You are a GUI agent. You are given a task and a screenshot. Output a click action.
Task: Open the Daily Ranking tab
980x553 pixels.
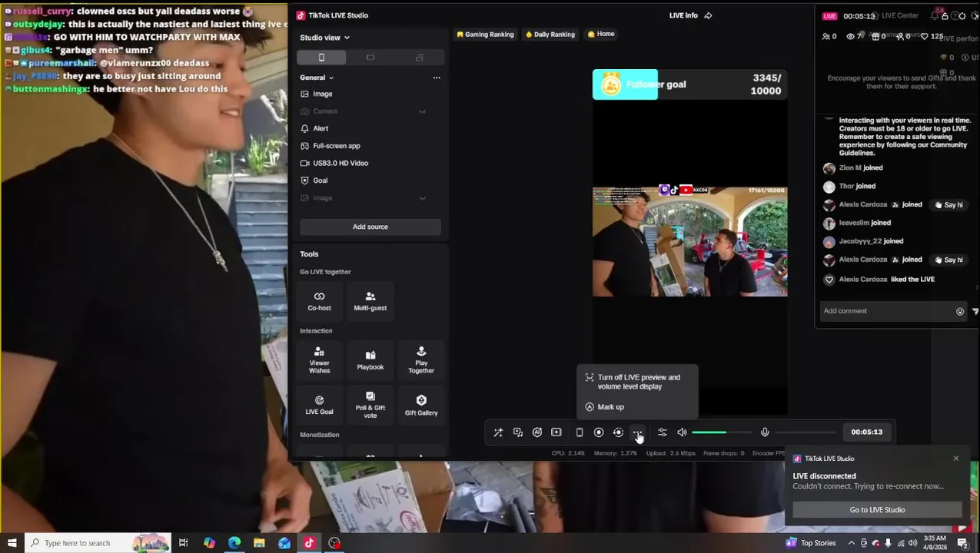(x=550, y=34)
